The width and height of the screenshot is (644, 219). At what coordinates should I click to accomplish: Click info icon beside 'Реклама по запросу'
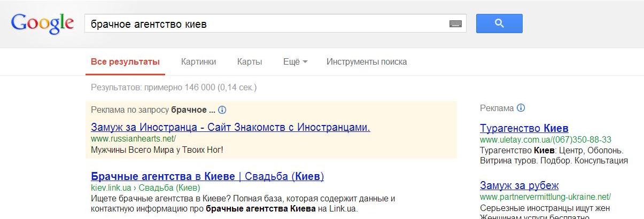click(222, 110)
